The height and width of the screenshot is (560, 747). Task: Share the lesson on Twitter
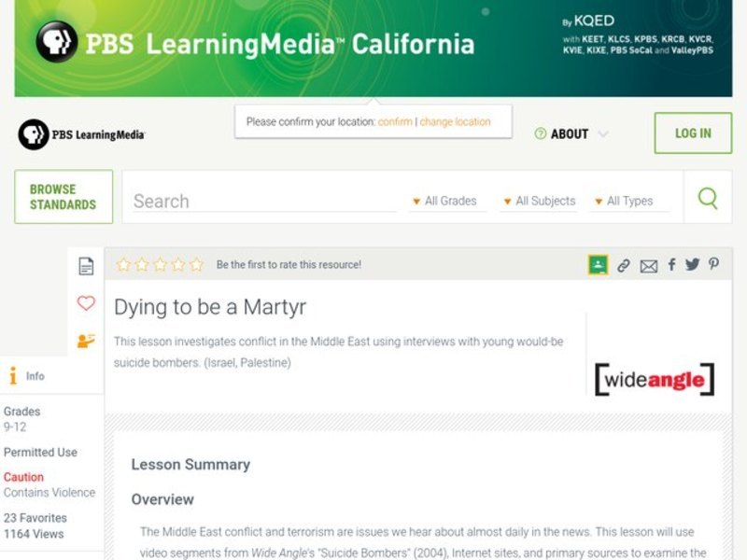[x=691, y=265]
